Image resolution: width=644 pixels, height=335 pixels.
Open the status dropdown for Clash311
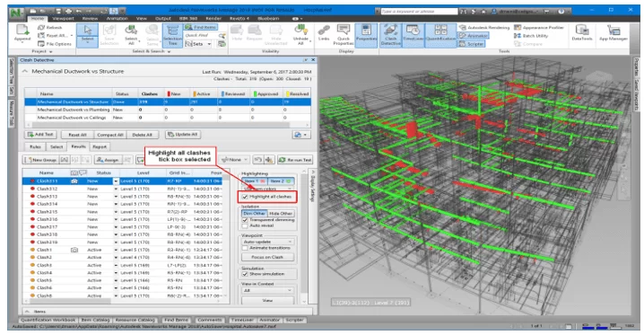pos(117,181)
